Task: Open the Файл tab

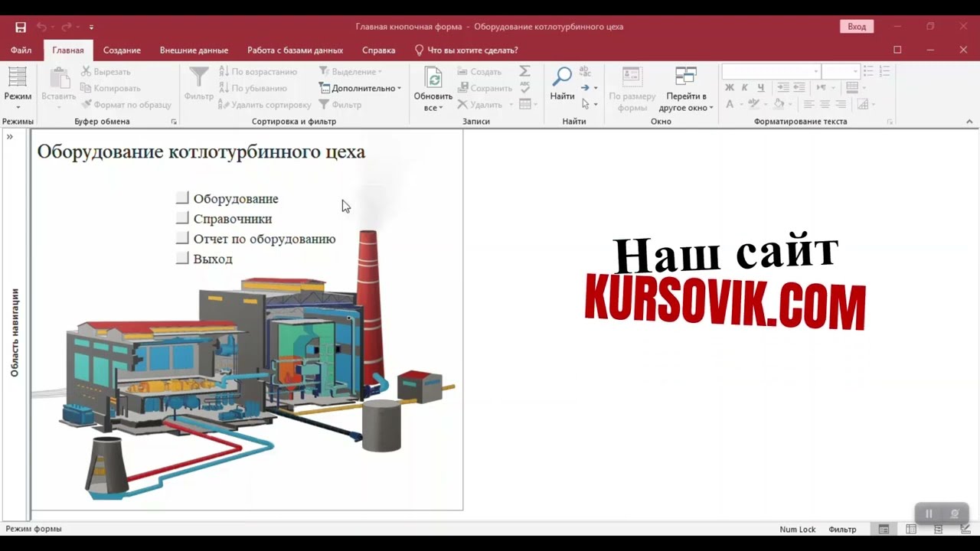Action: (21, 51)
